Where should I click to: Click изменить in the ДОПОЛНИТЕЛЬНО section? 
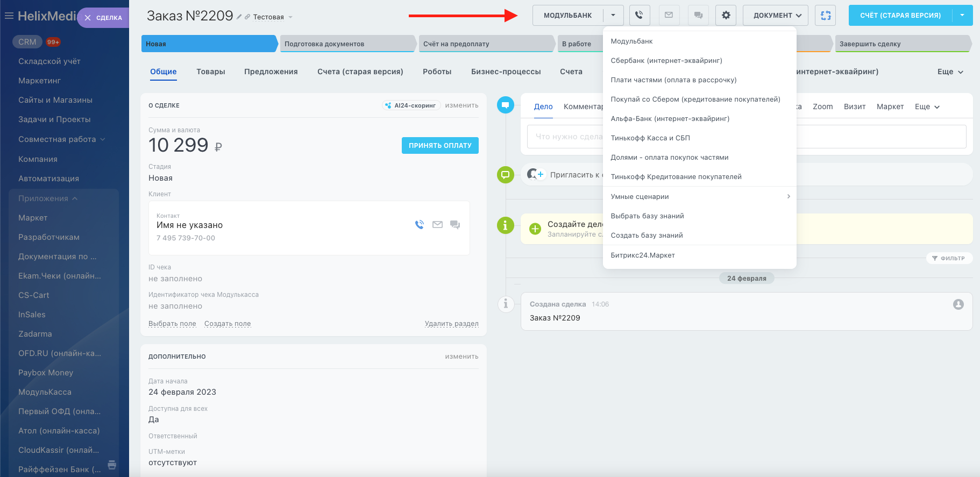point(461,357)
